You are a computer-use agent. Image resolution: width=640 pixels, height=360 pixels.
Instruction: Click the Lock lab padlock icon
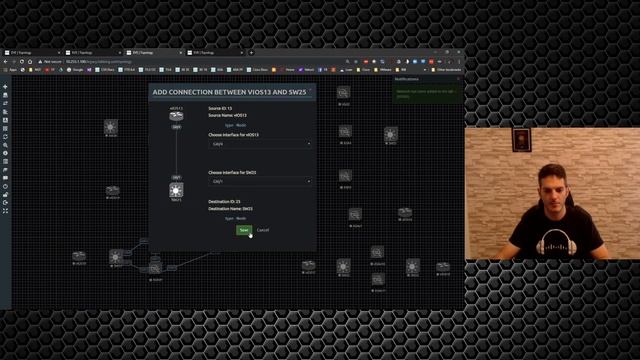(5, 195)
